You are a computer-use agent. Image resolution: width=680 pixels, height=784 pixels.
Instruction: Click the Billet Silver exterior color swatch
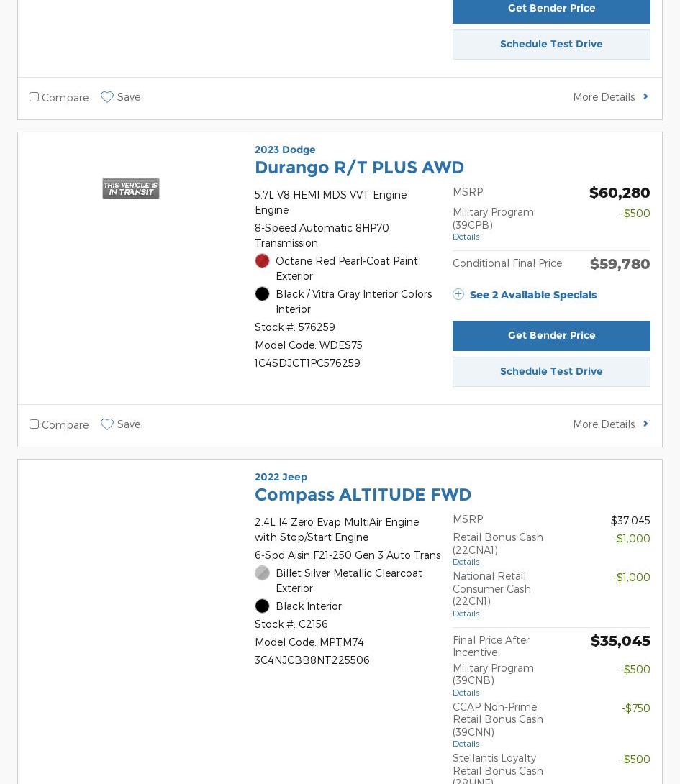262,573
